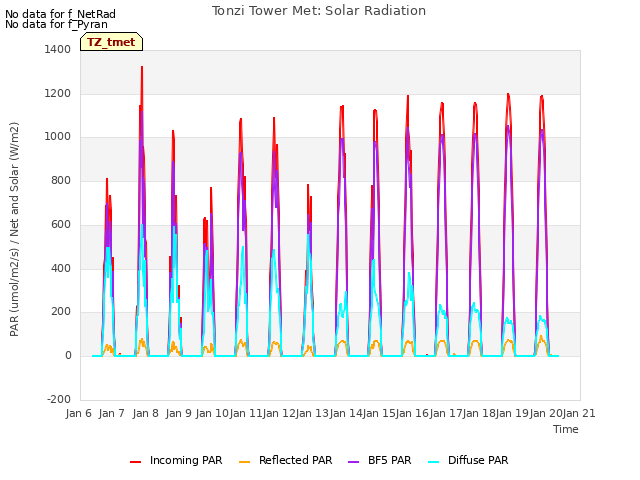640x480 pixels.
Task: Click the 'No data for f_Pyran' message
Action: 56,24
